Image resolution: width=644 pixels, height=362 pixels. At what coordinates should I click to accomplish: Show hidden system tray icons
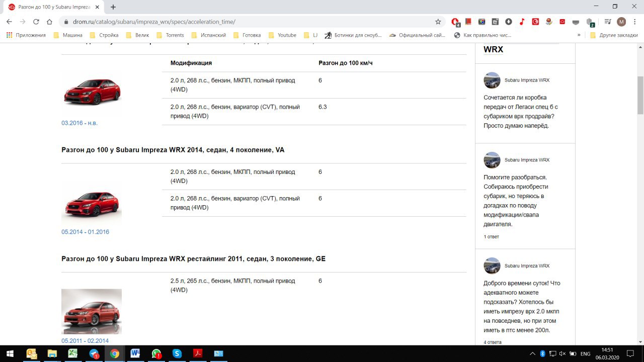point(533,353)
